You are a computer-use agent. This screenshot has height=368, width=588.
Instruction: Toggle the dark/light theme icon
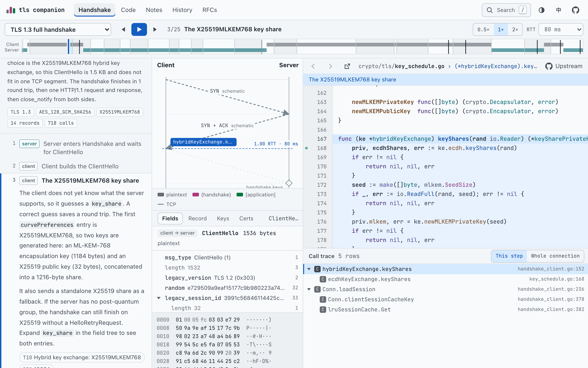coord(542,10)
